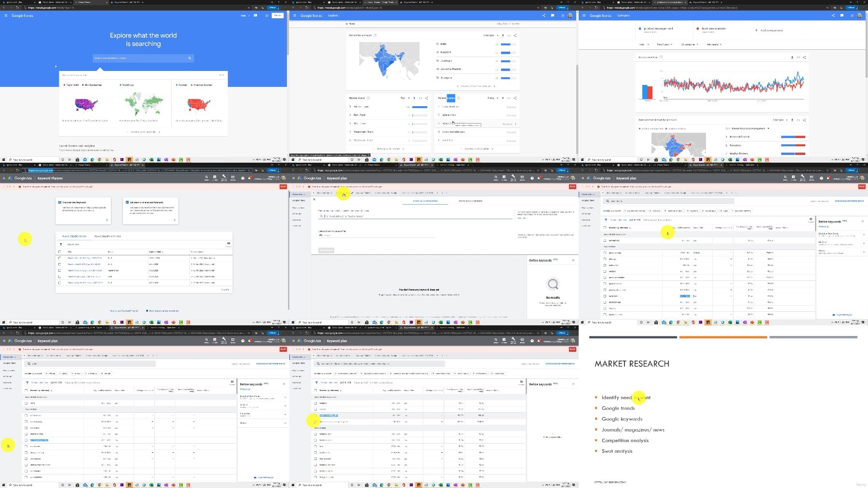The image size is (868, 488).
Task: Click the columns icon above the plans table
Action: coord(229,244)
